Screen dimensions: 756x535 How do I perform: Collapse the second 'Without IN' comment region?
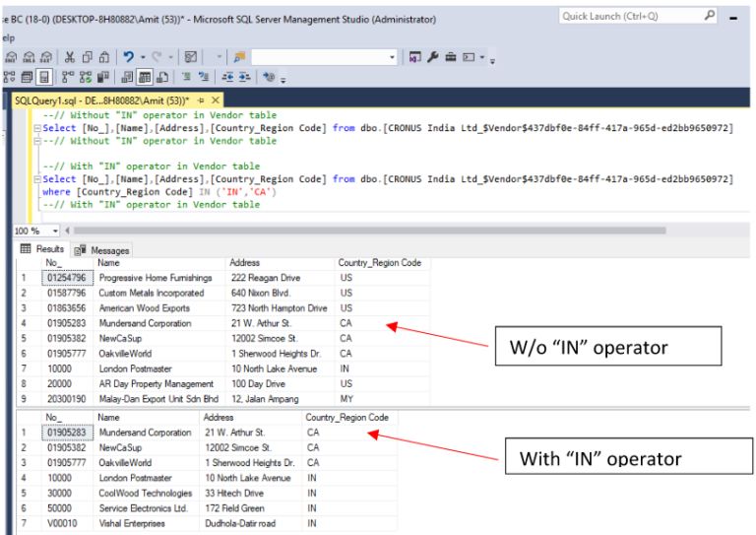[x=37, y=141]
